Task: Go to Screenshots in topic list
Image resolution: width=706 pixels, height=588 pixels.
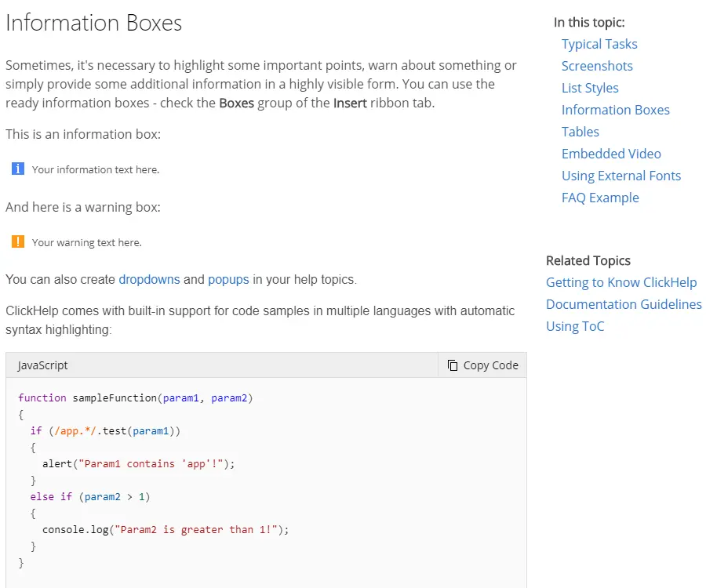Action: pyautogui.click(x=597, y=66)
